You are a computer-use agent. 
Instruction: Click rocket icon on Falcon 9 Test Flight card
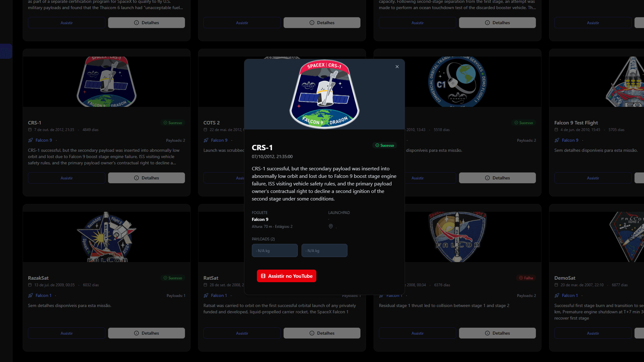point(557,140)
